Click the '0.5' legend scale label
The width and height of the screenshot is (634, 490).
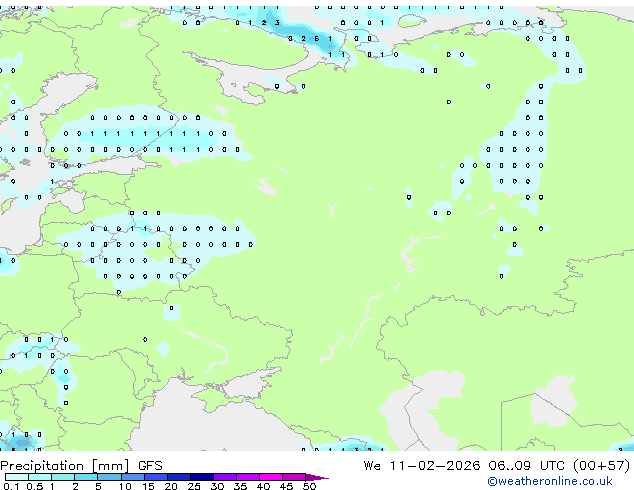(35, 486)
